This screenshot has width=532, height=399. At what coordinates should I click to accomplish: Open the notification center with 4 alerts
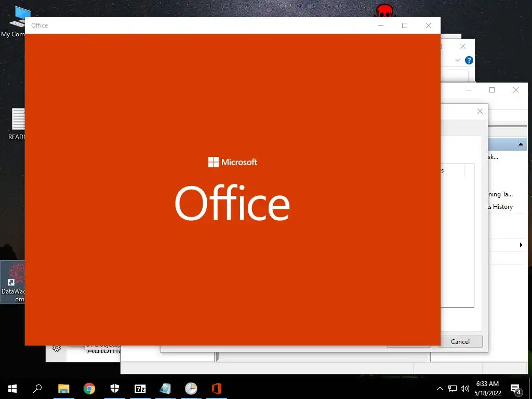pyautogui.click(x=515, y=389)
